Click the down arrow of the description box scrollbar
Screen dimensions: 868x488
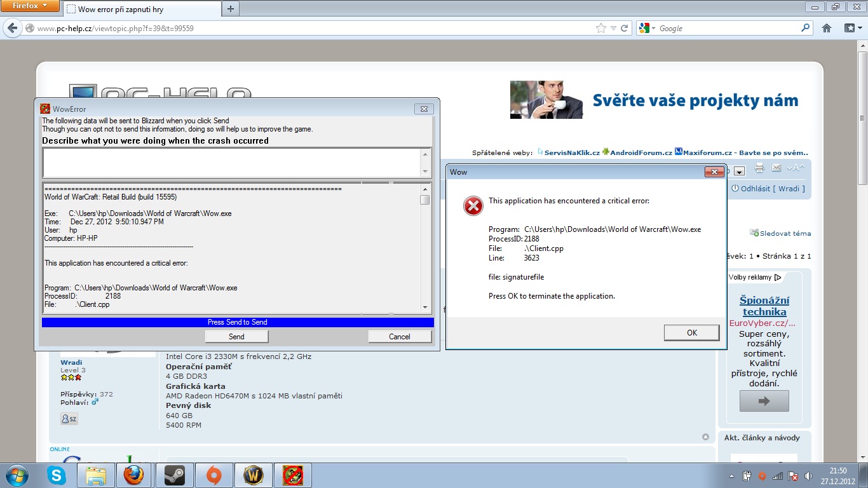pyautogui.click(x=425, y=172)
